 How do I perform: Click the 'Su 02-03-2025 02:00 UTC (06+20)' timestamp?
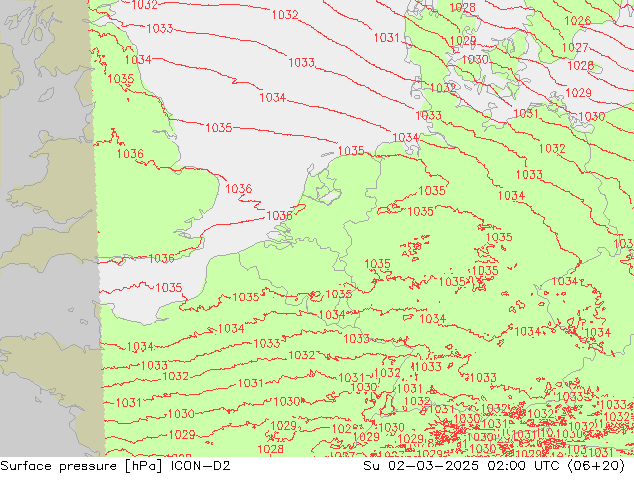[x=494, y=466]
